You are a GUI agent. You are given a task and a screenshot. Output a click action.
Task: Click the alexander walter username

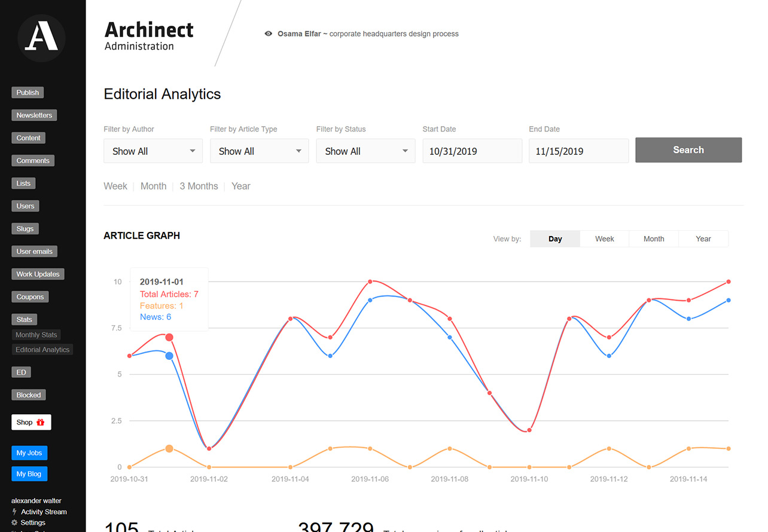point(36,501)
